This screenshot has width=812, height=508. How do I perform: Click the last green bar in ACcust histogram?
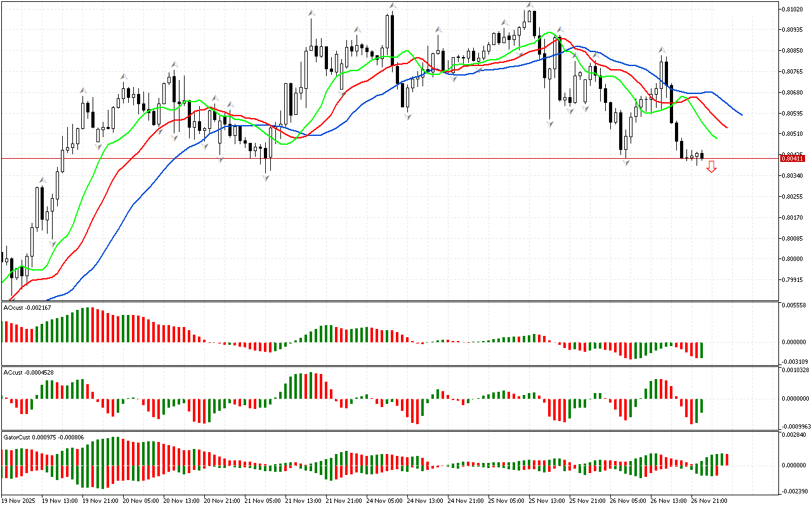coord(702,406)
